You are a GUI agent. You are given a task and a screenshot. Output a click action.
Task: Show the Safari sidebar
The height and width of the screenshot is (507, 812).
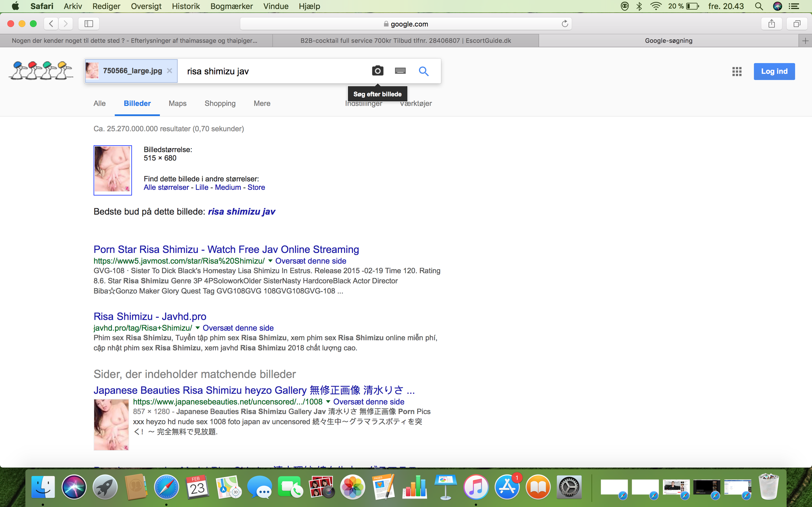pyautogui.click(x=89, y=23)
